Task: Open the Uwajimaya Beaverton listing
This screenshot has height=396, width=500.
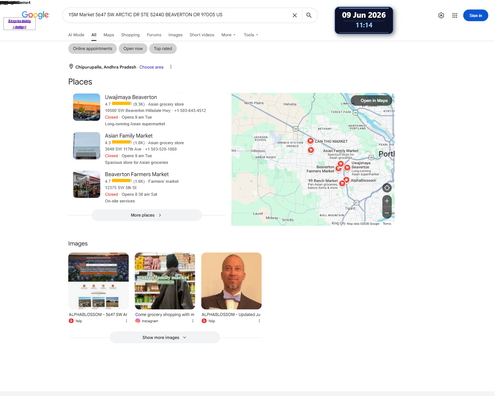Action: coord(131,97)
